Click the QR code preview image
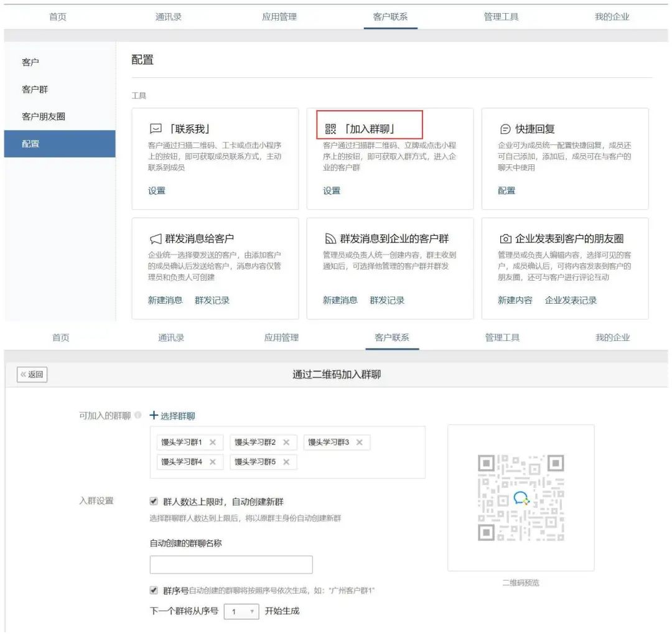This screenshot has width=672, height=636. (x=521, y=498)
